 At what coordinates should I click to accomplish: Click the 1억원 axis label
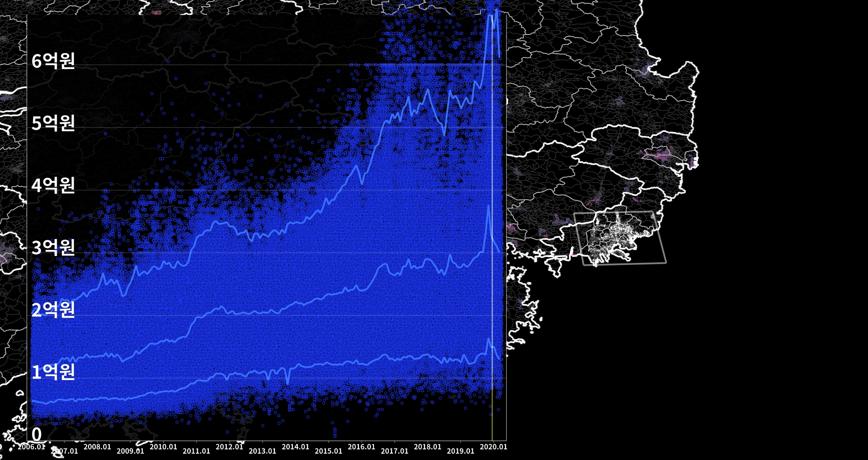[53, 372]
